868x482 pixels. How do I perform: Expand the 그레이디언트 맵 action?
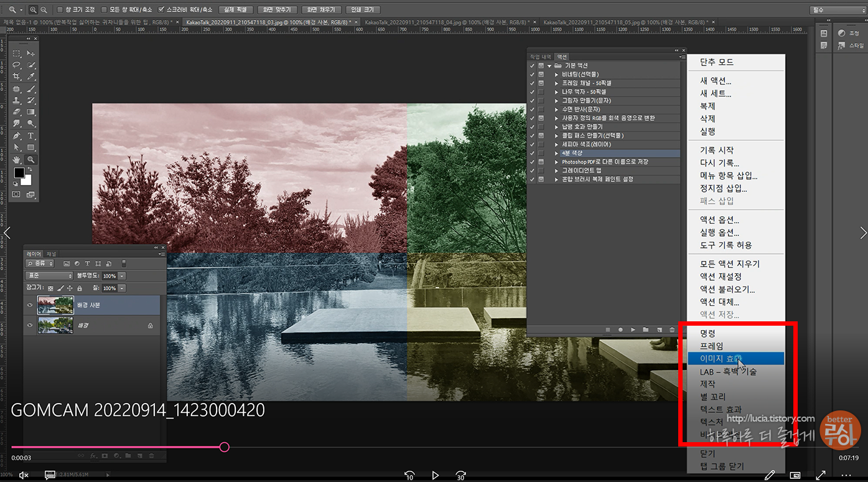(x=556, y=170)
